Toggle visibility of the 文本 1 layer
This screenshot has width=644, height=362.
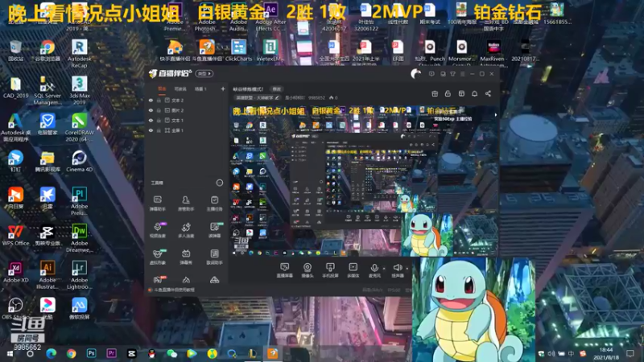tap(151, 120)
